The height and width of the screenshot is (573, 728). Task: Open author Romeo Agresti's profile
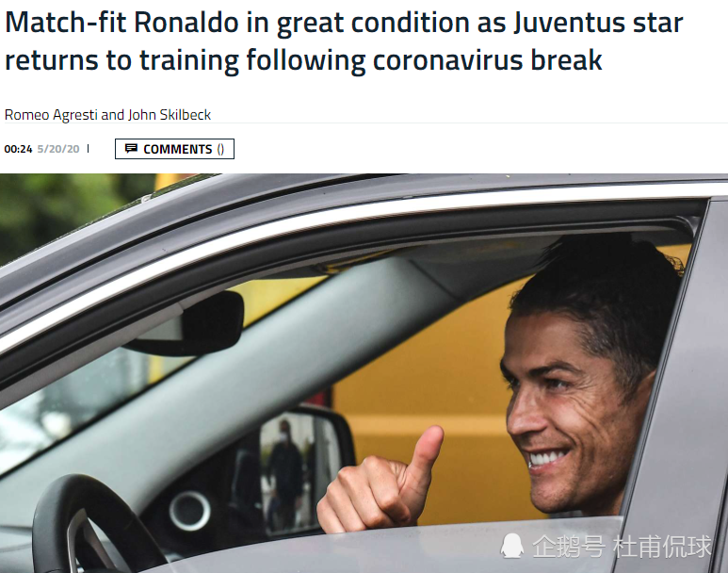point(51,115)
